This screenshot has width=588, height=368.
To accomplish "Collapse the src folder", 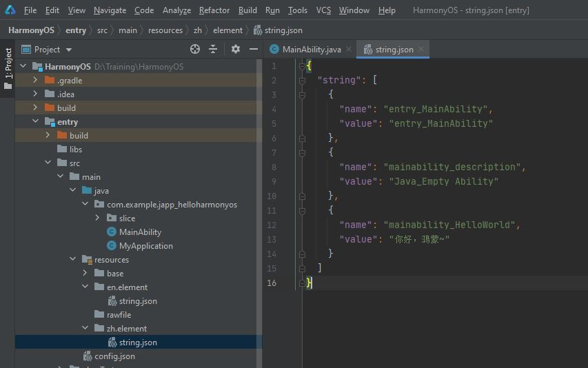I will [x=48, y=163].
